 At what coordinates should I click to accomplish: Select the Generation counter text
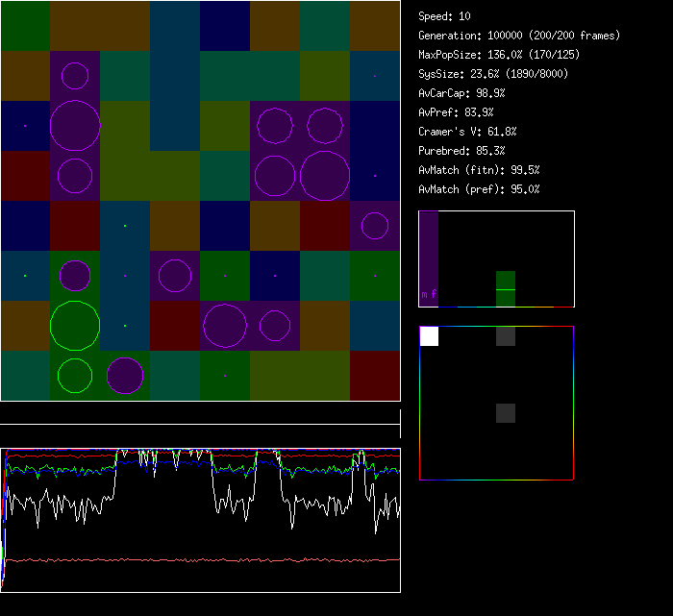[519, 36]
